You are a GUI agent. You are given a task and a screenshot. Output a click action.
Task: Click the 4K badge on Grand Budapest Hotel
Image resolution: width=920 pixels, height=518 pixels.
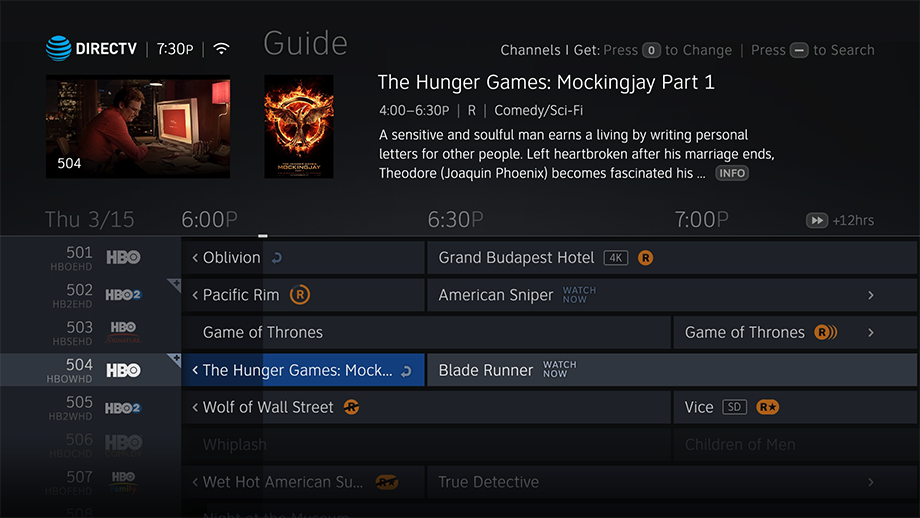click(x=615, y=258)
